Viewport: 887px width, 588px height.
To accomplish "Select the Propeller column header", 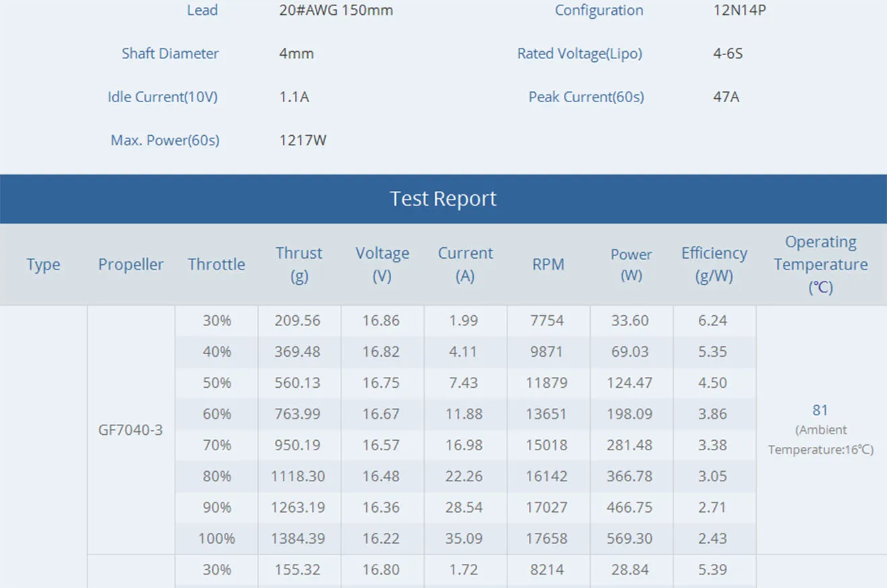I will [x=130, y=264].
